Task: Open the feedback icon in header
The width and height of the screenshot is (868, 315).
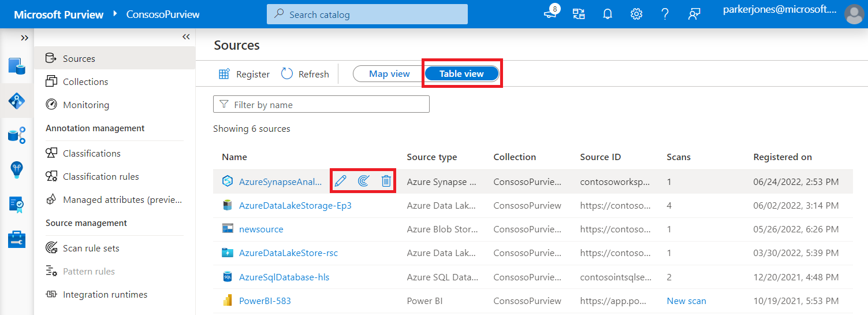Action: (694, 14)
